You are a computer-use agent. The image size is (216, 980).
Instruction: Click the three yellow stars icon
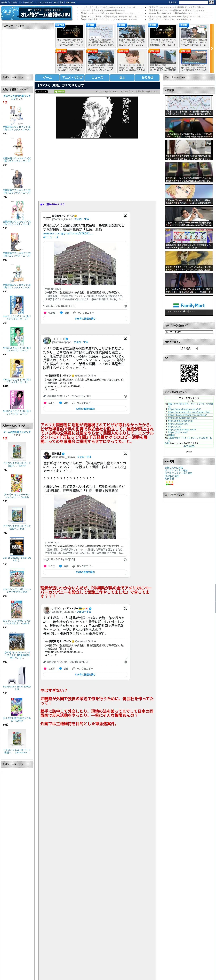point(169,482)
